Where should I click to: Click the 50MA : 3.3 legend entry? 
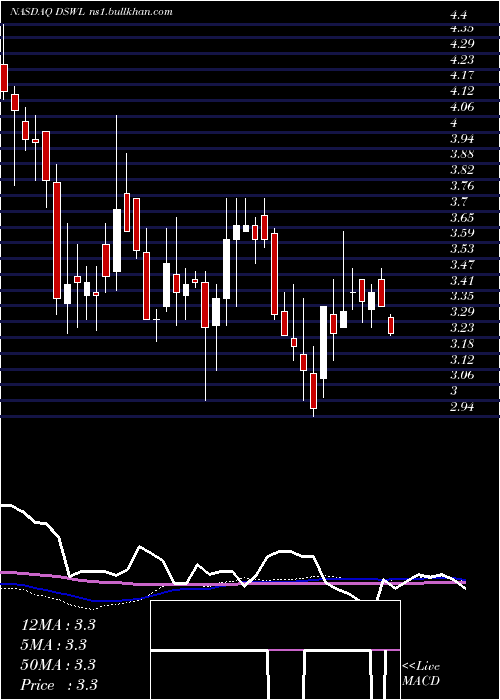click(x=58, y=665)
